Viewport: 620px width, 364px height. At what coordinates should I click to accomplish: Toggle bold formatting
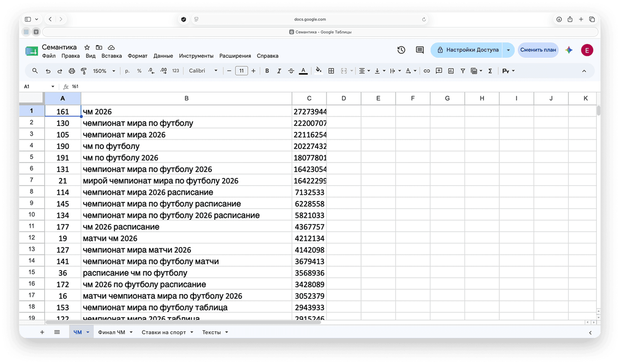tap(267, 71)
